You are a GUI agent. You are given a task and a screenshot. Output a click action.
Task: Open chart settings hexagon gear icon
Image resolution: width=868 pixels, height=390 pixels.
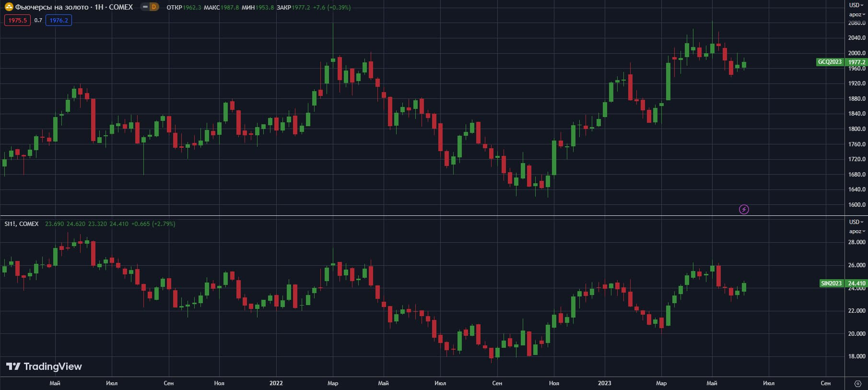coord(857,383)
